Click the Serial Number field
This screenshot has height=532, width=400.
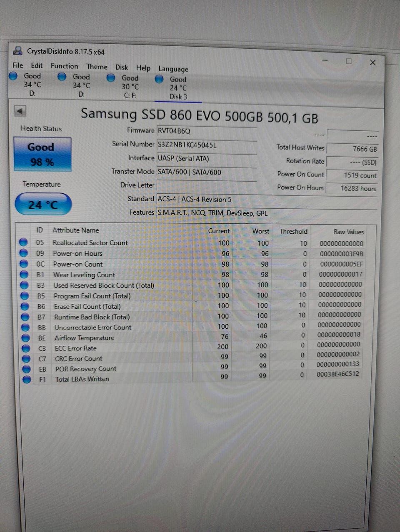pos(206,145)
